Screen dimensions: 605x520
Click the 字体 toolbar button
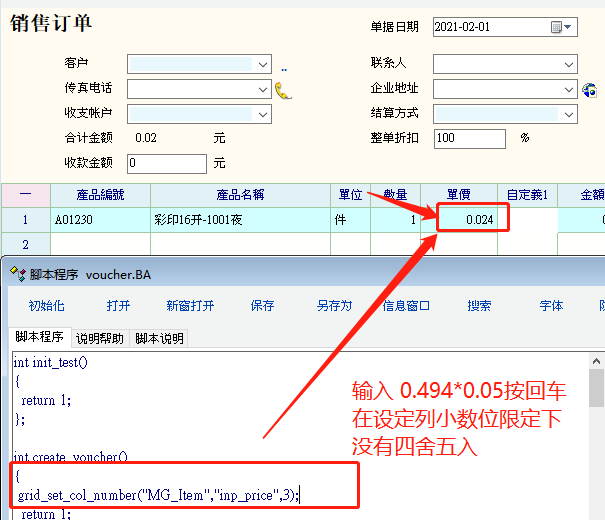(551, 306)
